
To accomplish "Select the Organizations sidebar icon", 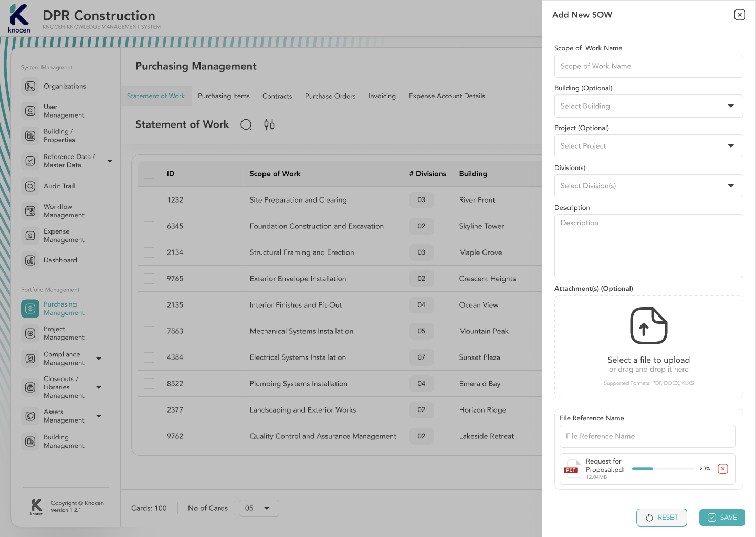I will pos(30,87).
